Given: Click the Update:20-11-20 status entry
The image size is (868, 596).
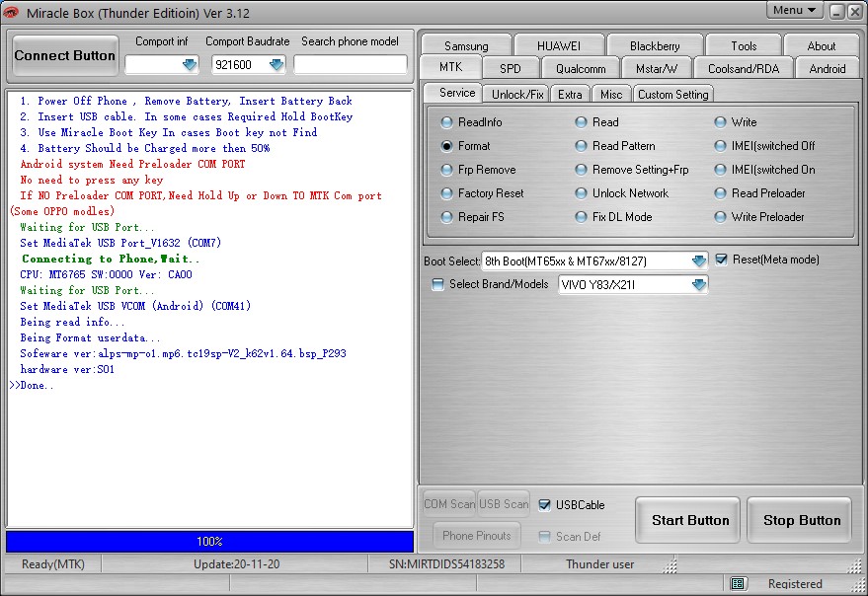Looking at the screenshot, I should [x=236, y=564].
